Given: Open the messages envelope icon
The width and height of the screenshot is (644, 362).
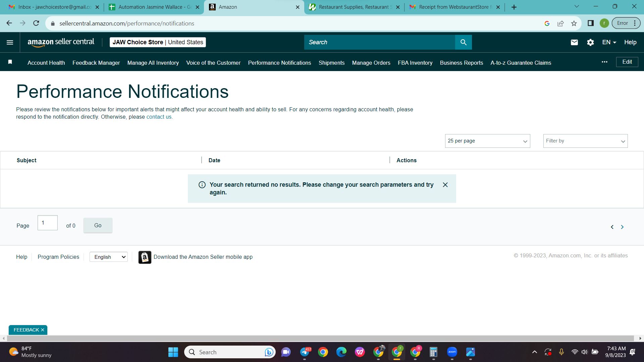Looking at the screenshot, I should point(574,42).
